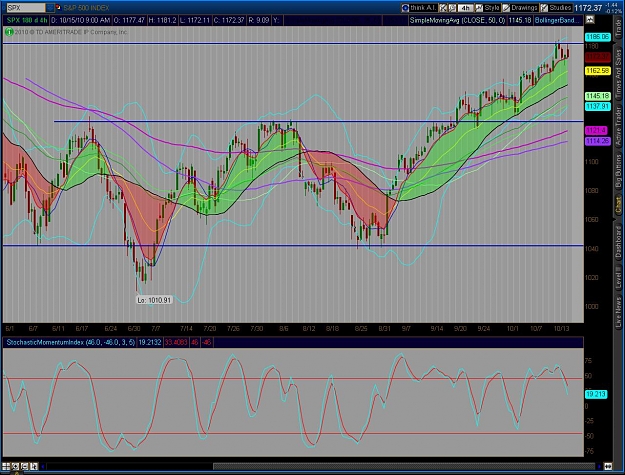Click the third zoom icon at bottom left
Screen dimensions: 625x475
coord(24,466)
